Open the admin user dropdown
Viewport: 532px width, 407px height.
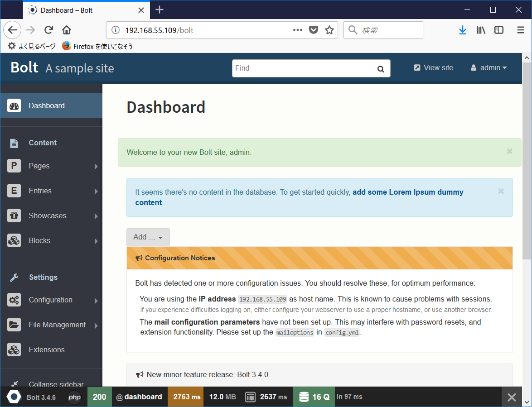point(488,68)
